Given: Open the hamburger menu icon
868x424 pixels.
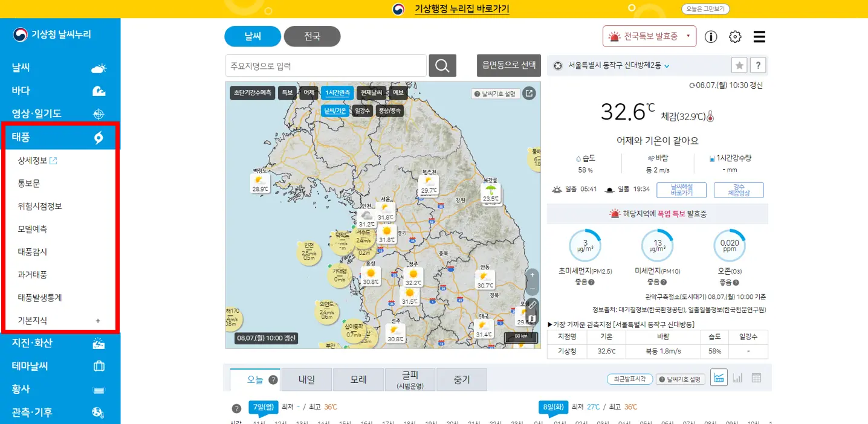Looking at the screenshot, I should click(759, 36).
